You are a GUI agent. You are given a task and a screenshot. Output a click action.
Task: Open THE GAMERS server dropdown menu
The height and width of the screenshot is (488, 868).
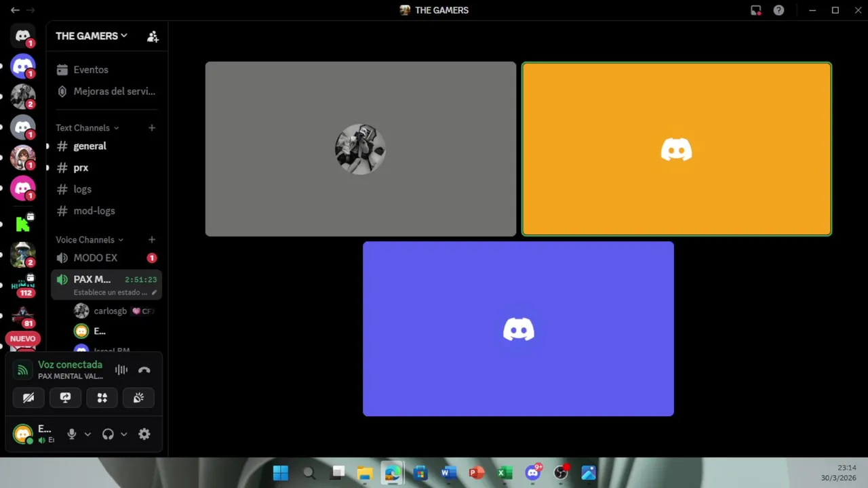point(92,36)
